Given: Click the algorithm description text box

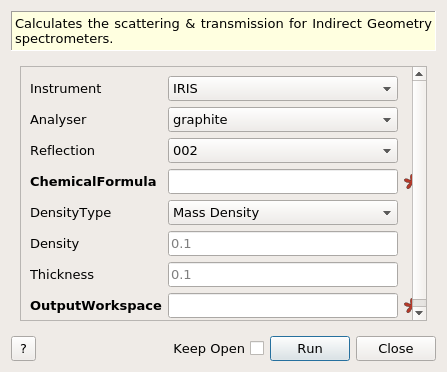Looking at the screenshot, I should 223,31.
